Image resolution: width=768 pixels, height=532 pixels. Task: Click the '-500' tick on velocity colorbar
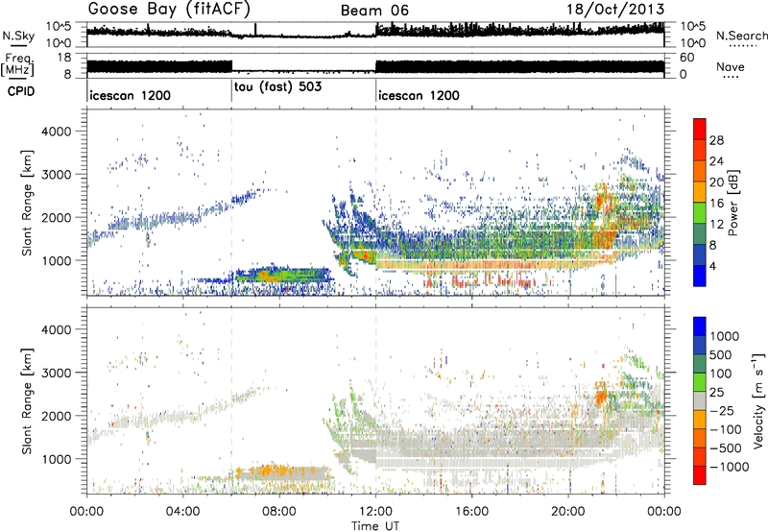726,447
